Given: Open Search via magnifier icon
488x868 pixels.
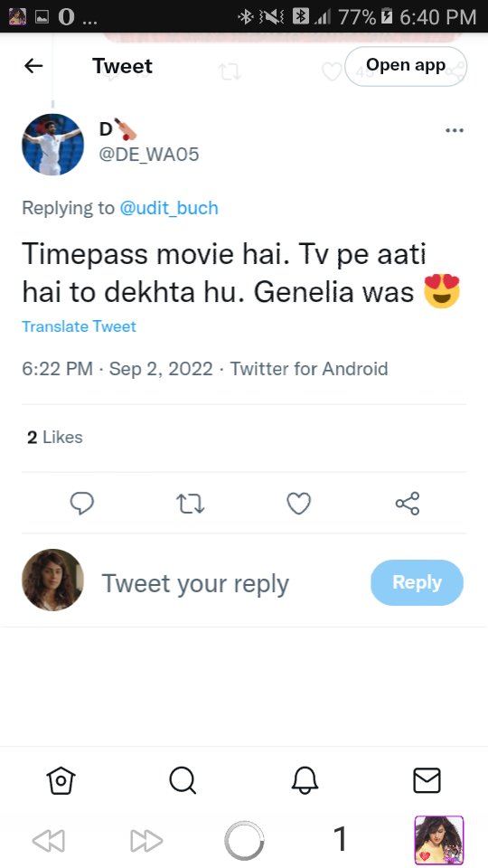Looking at the screenshot, I should coord(183,780).
